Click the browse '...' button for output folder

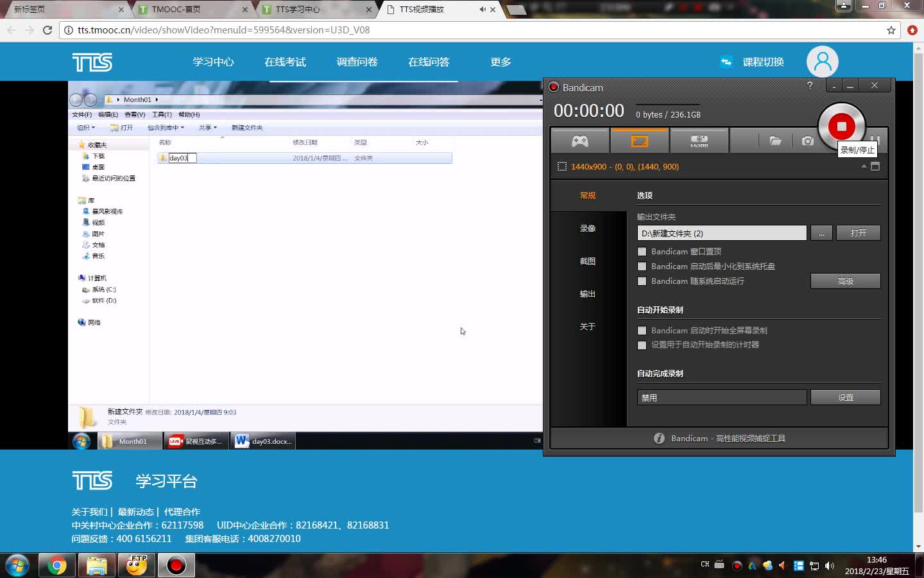821,233
